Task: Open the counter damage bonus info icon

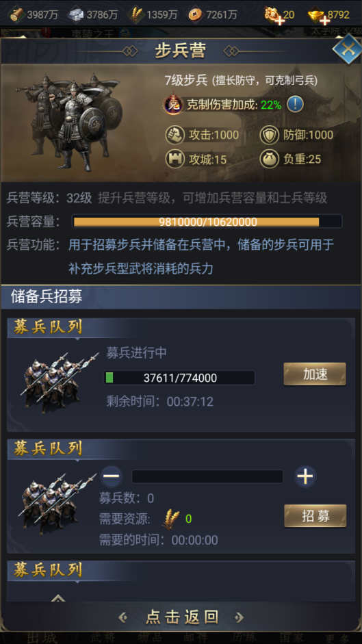Action: point(295,104)
